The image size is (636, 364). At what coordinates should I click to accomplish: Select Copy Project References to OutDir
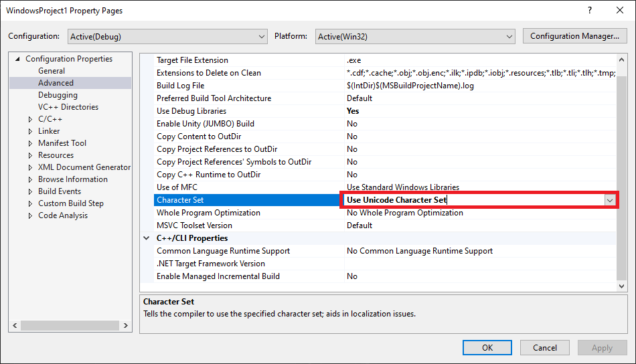click(x=217, y=149)
